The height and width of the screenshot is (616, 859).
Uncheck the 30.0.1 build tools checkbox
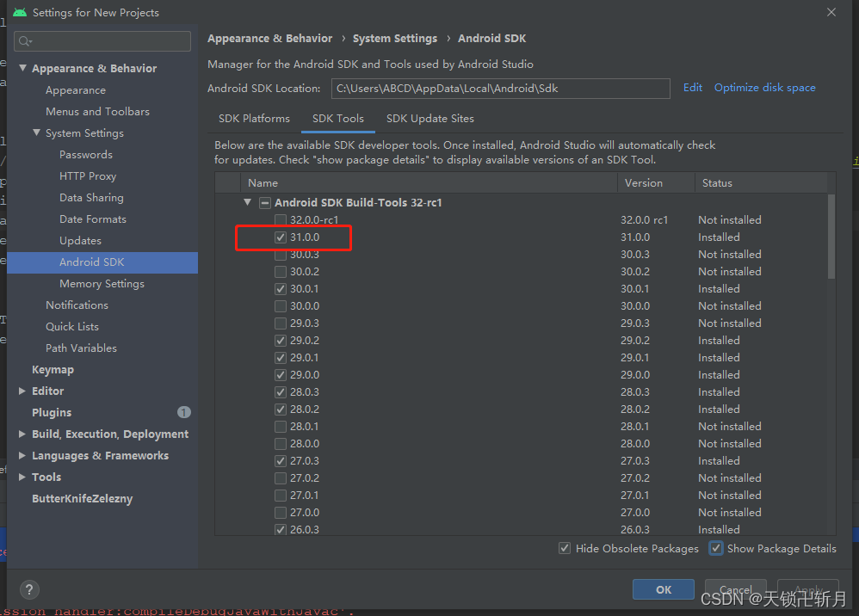point(281,288)
